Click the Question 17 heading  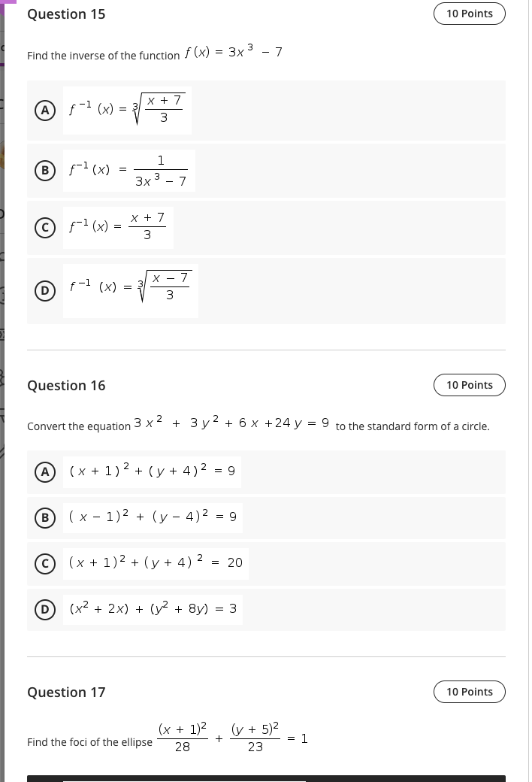pyautogui.click(x=66, y=692)
